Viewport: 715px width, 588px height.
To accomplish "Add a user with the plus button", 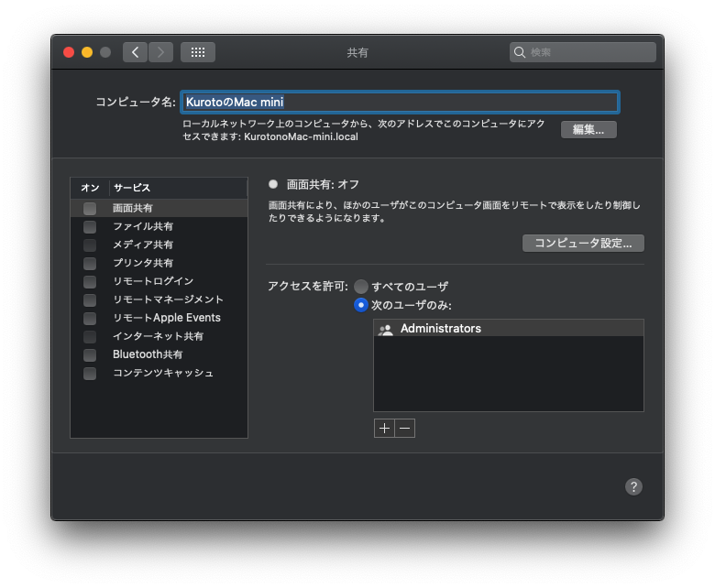I will (x=384, y=428).
